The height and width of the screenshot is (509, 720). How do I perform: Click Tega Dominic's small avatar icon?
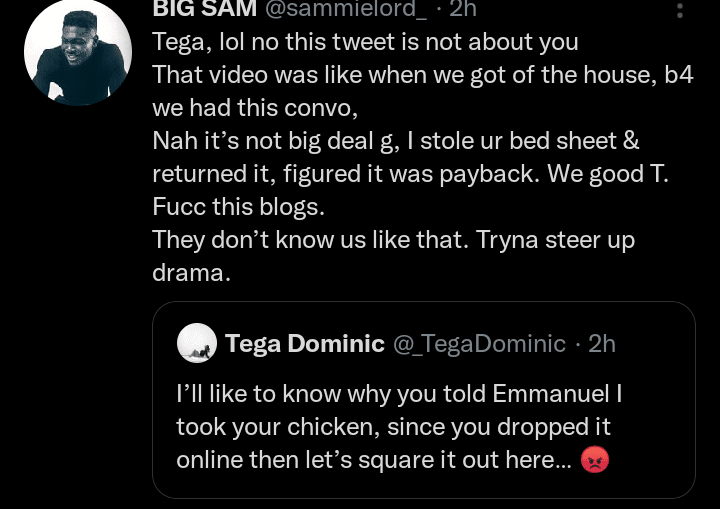(197, 344)
